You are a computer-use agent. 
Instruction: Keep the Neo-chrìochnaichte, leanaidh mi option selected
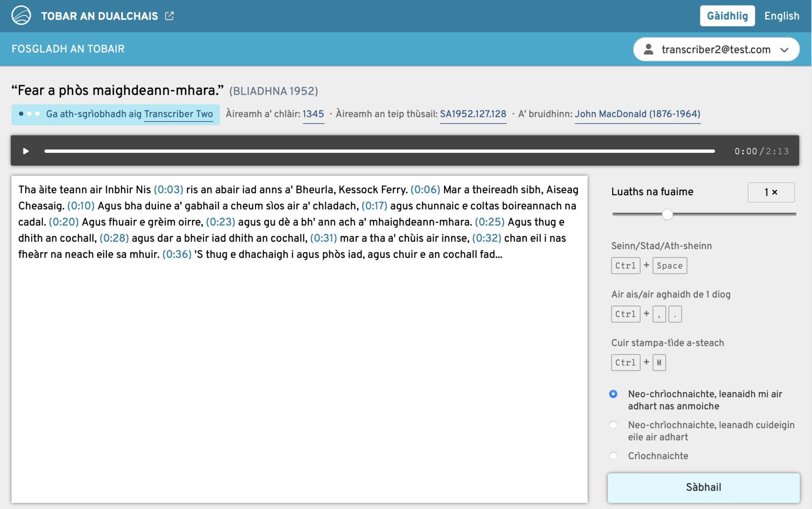(x=613, y=394)
